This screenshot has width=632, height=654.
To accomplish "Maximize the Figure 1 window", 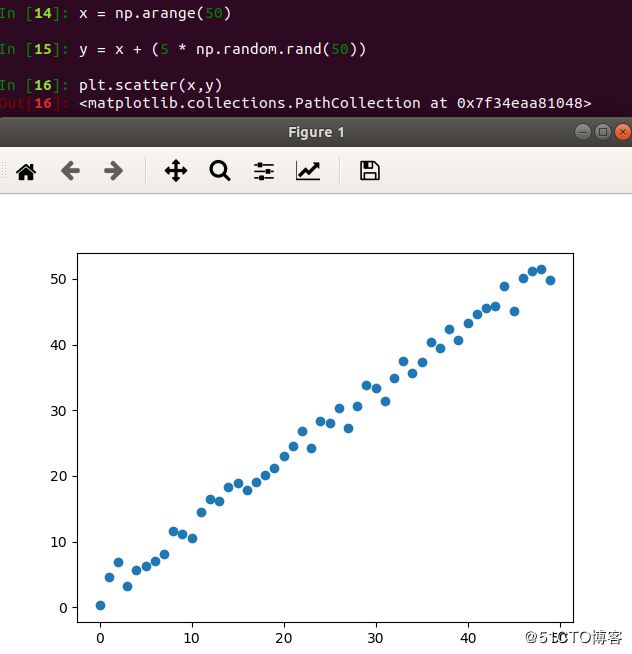I will [x=603, y=132].
